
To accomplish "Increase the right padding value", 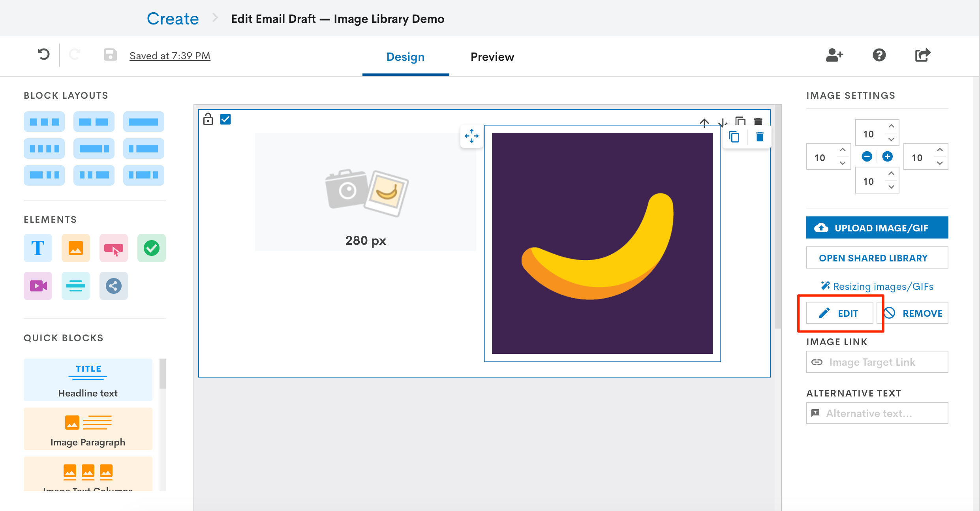I will pyautogui.click(x=940, y=150).
